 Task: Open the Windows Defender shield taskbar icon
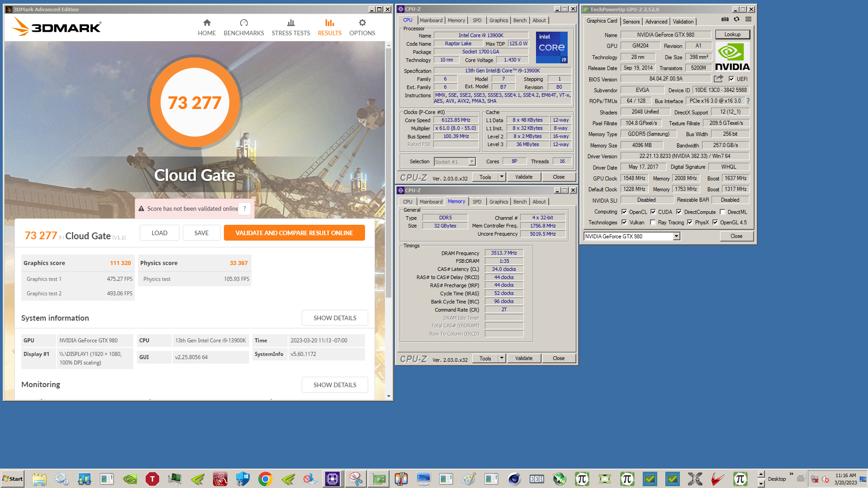[243, 479]
